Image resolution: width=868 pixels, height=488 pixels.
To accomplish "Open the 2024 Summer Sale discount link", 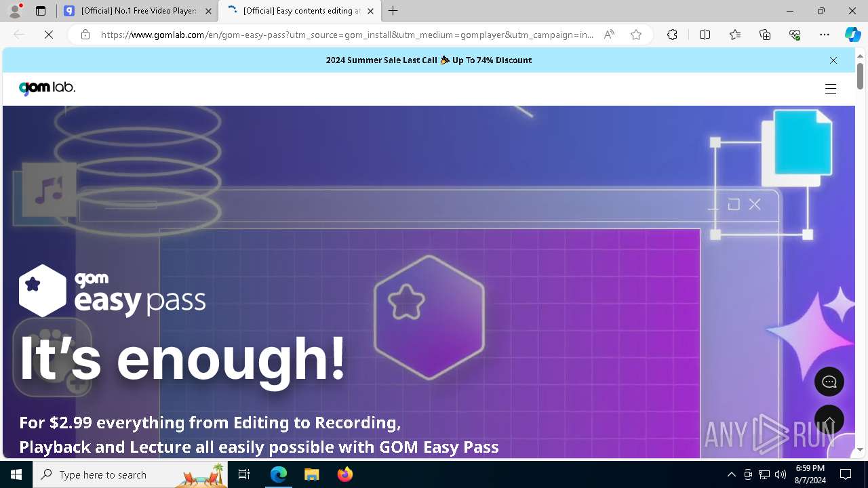I will (429, 60).
